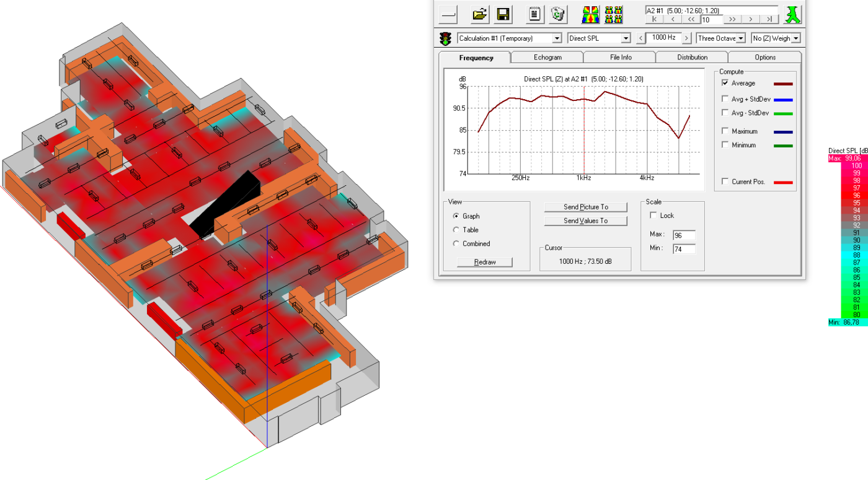Increase frequency right of 1000 Hz
Viewport: 868px width, 480px height.
(686, 38)
